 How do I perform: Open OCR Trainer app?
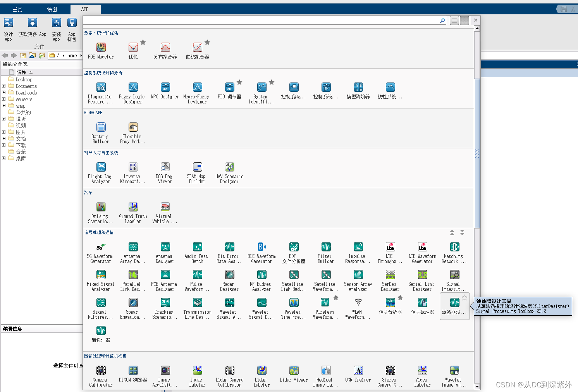tap(358, 374)
